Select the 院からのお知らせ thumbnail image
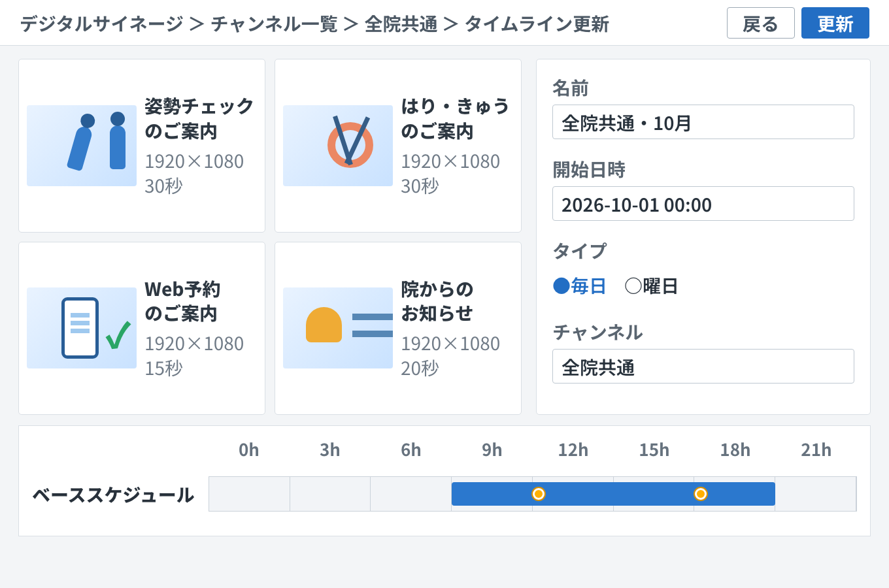Screen dimensions: 889x588 pyautogui.click(x=338, y=328)
